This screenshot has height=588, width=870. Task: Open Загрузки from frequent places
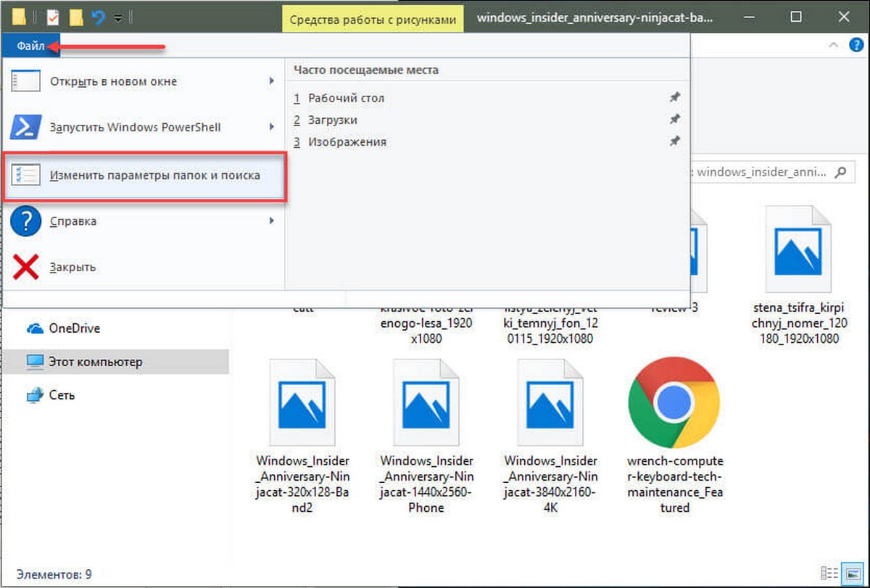click(332, 120)
